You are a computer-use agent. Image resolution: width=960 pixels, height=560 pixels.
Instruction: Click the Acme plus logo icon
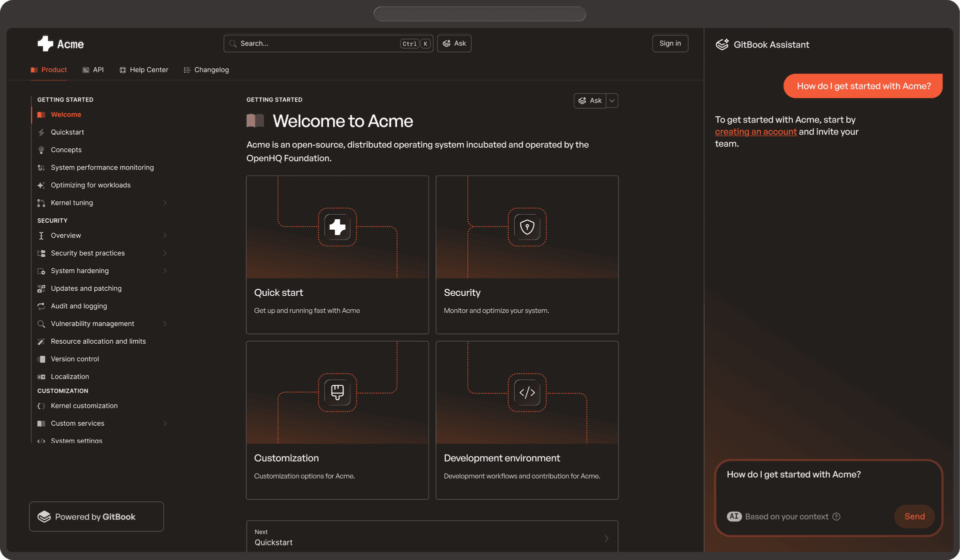(45, 44)
